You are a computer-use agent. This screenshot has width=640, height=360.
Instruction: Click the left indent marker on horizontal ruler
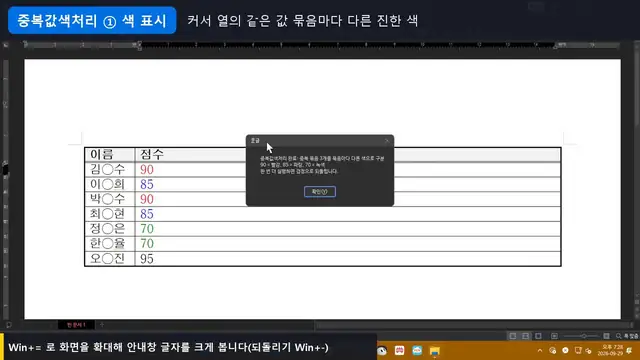[139, 45]
